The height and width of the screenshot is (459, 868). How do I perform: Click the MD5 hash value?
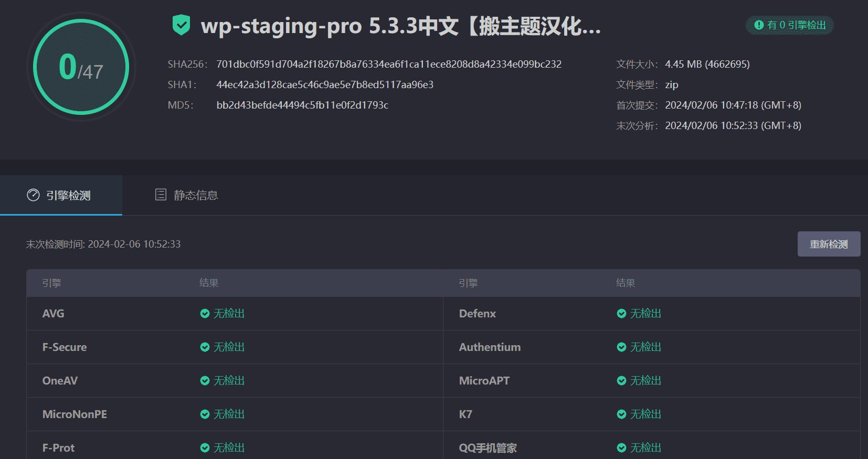tap(302, 105)
